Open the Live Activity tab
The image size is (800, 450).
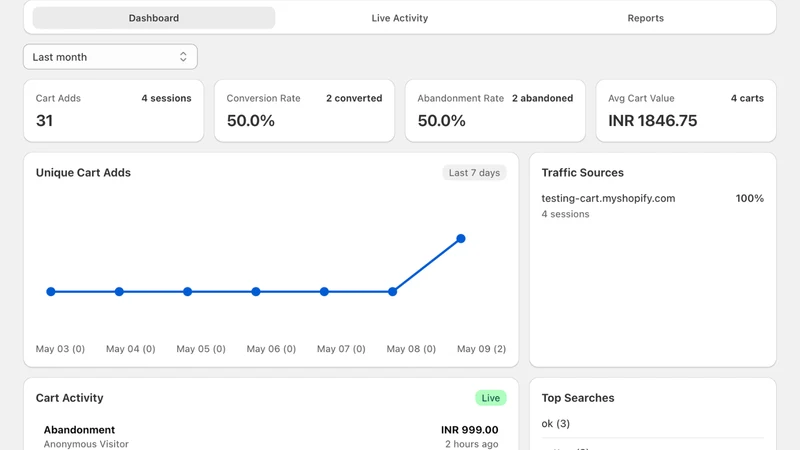(x=399, y=18)
